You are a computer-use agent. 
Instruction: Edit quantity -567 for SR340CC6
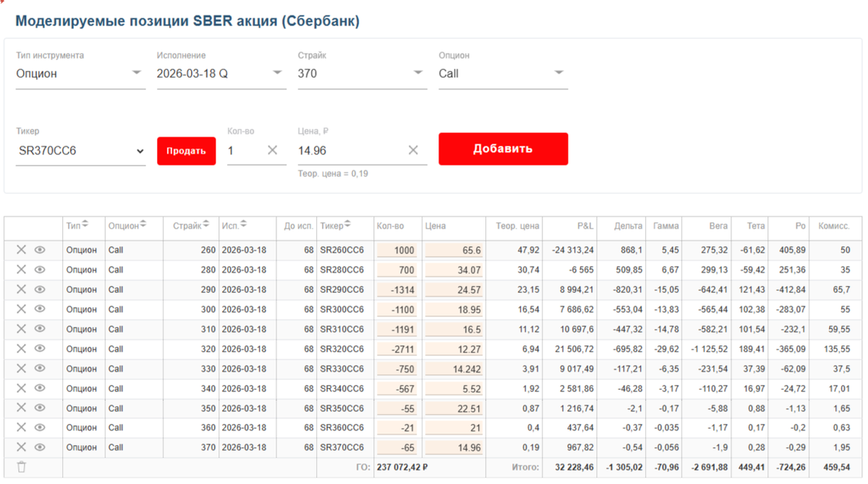click(x=397, y=388)
